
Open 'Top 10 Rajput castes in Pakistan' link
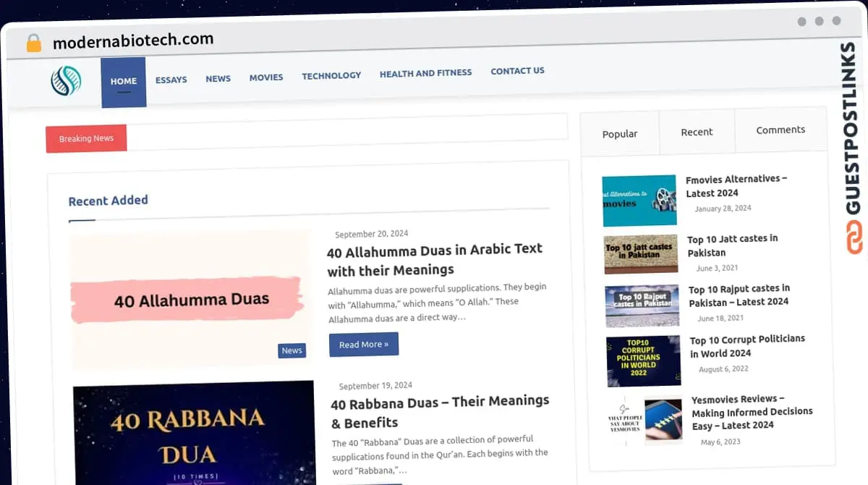click(x=739, y=295)
